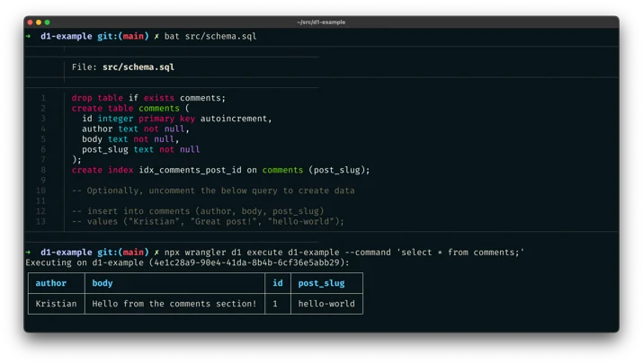Click line 1 'drop table if exists comments;'
643x364 pixels.
pos(148,98)
